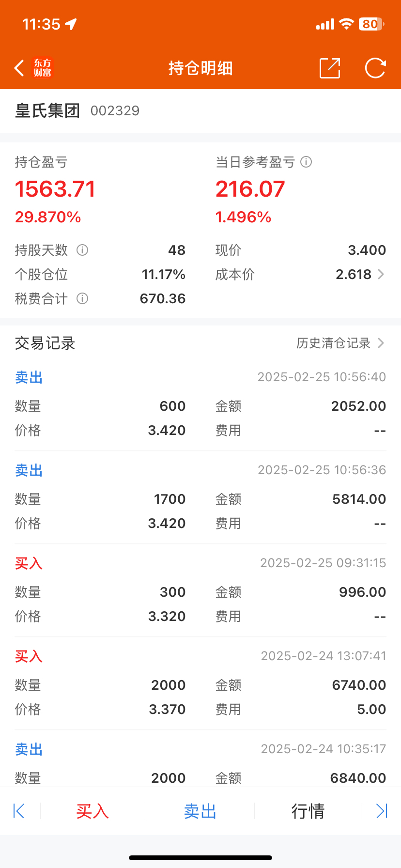Expand the 成本价 2.618 chevron

[381, 274]
